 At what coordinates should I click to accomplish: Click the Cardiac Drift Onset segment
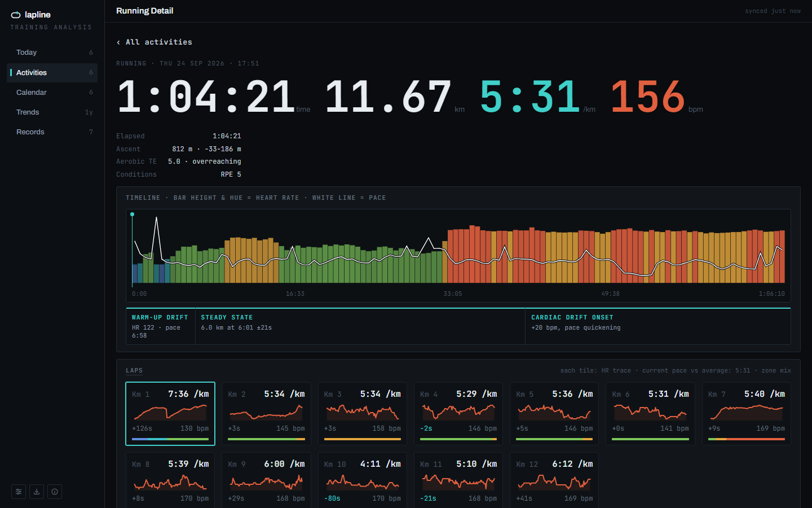coord(658,326)
